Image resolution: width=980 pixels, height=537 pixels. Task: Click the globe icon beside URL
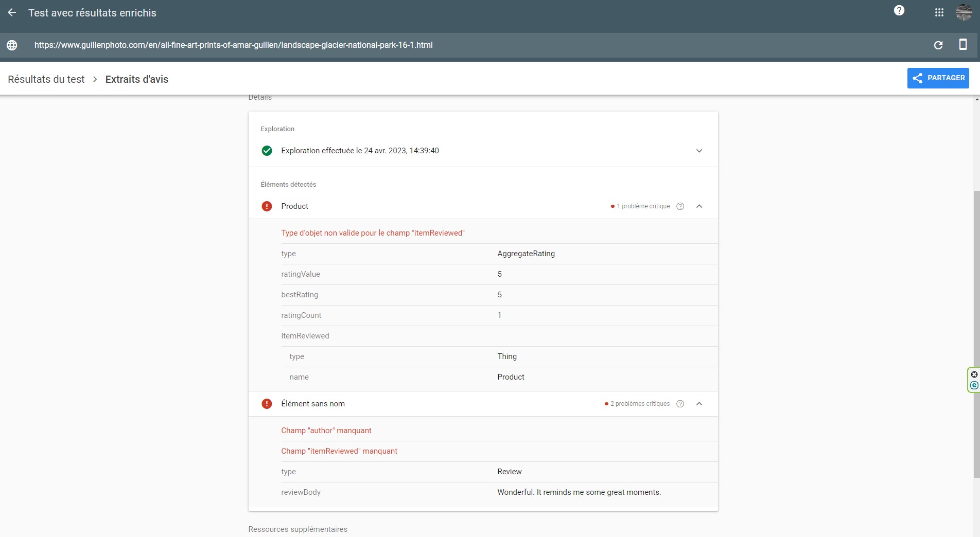click(x=12, y=45)
